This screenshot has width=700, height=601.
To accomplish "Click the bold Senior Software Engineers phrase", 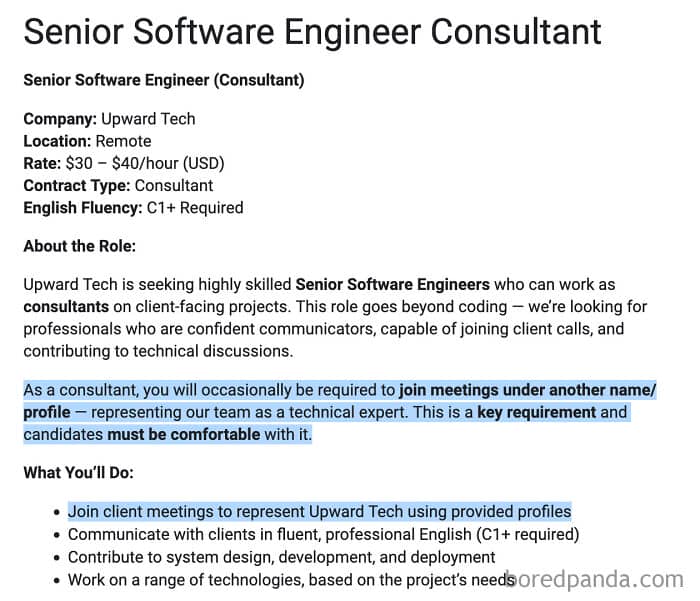I will (x=393, y=284).
